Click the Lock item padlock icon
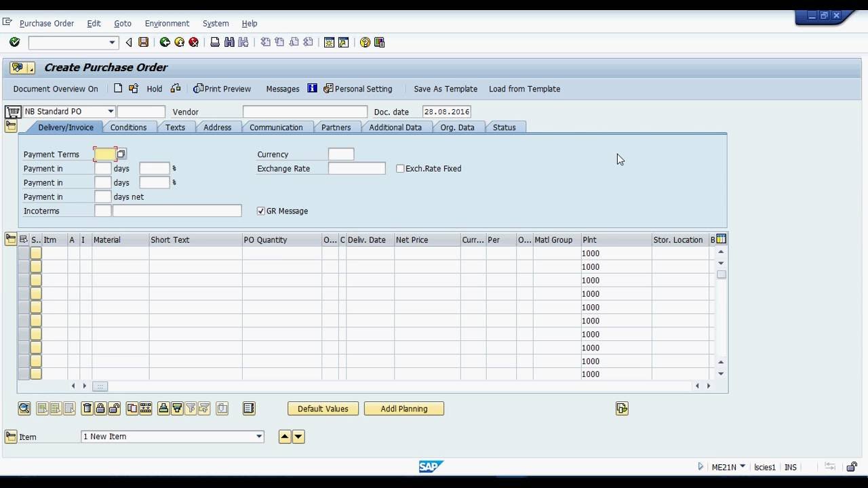This screenshot has width=868, height=488. pyautogui.click(x=100, y=409)
